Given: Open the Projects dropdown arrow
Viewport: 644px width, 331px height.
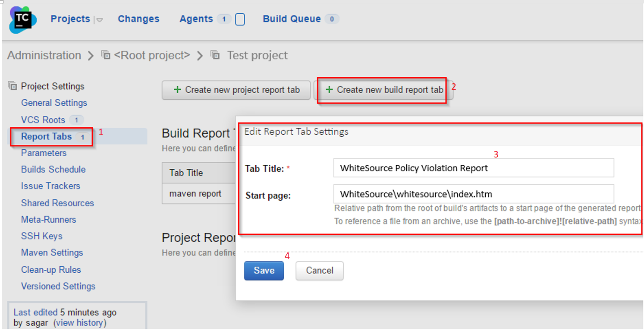Looking at the screenshot, I should (x=99, y=20).
